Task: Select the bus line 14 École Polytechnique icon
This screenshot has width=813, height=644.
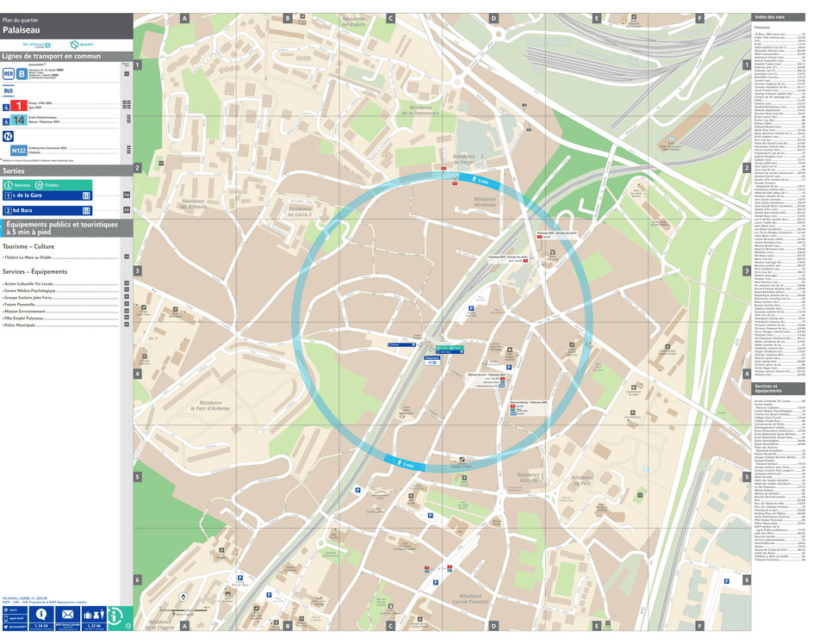Action: 19,120
